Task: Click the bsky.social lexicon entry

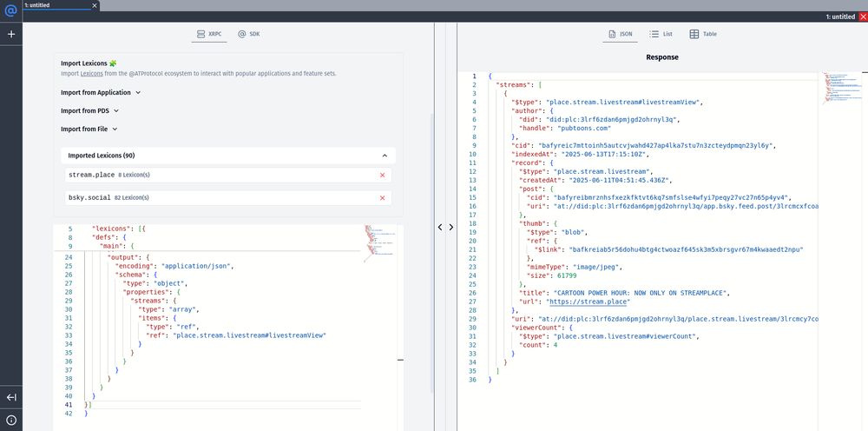Action: [x=228, y=198]
